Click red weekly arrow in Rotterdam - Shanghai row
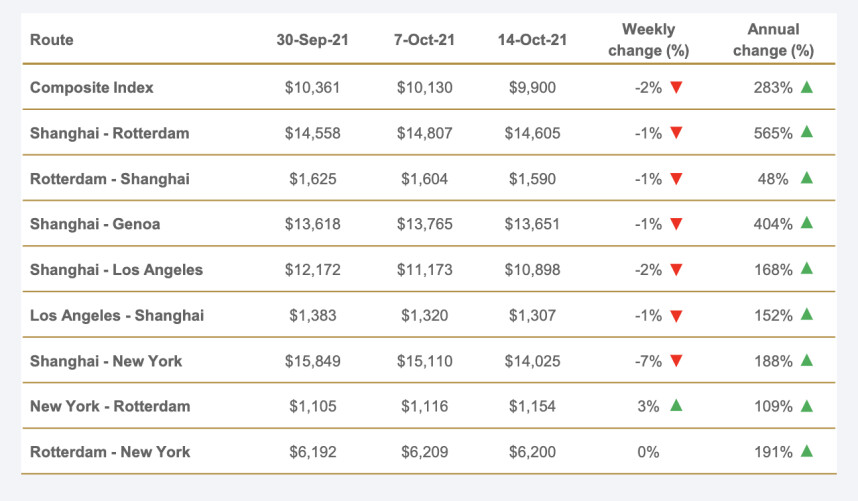Screen dimensions: 858x501 (676, 179)
